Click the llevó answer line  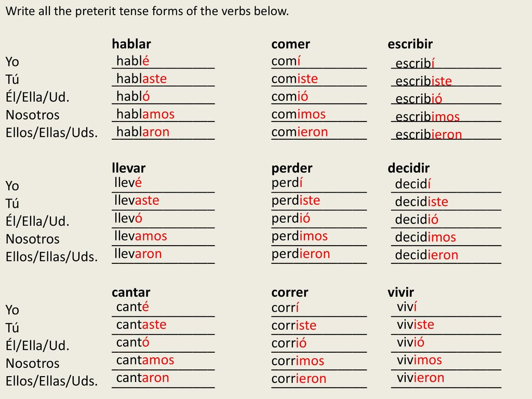(163, 219)
